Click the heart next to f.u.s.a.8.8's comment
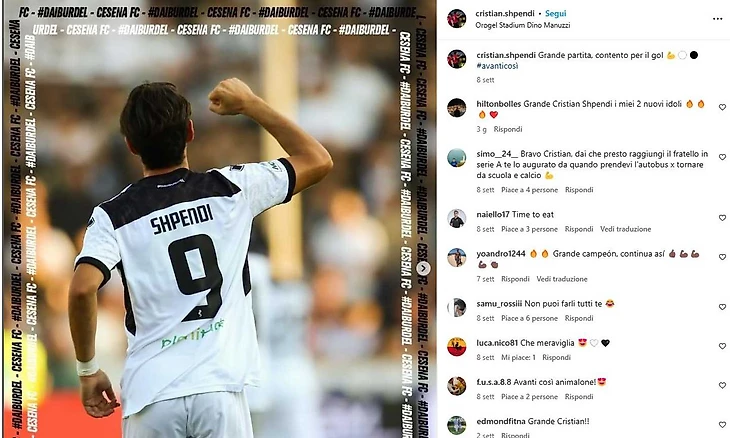This screenshot has height=438, width=730. point(722,385)
